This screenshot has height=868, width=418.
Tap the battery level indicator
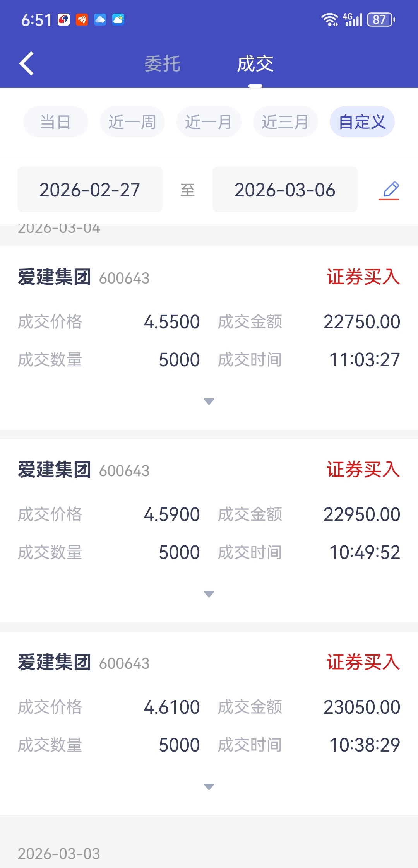pos(381,19)
